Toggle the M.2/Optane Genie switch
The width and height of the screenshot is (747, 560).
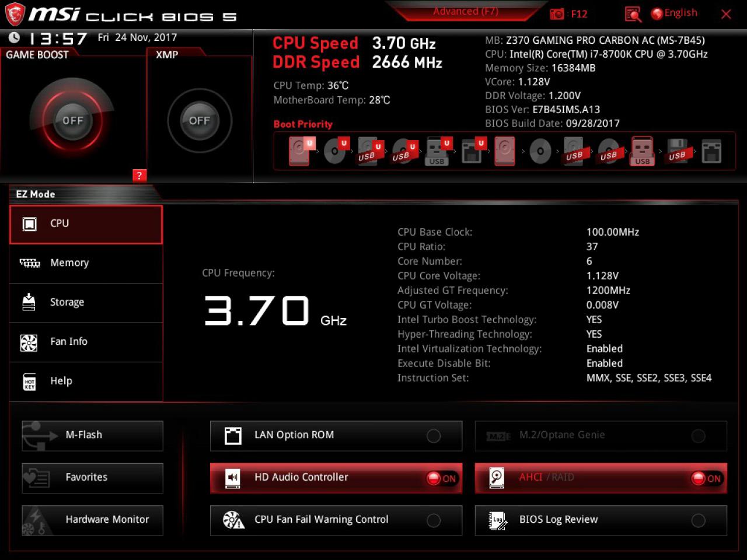click(x=698, y=436)
